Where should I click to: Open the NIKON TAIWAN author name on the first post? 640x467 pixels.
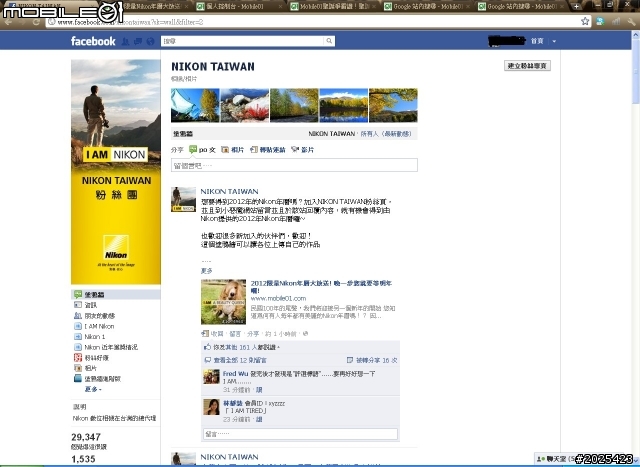(229, 191)
